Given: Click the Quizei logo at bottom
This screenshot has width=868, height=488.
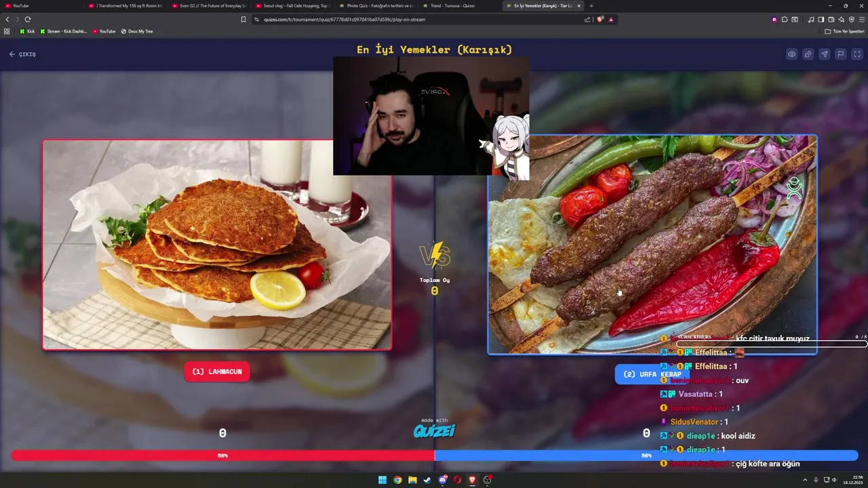Looking at the screenshot, I should coord(434,431).
